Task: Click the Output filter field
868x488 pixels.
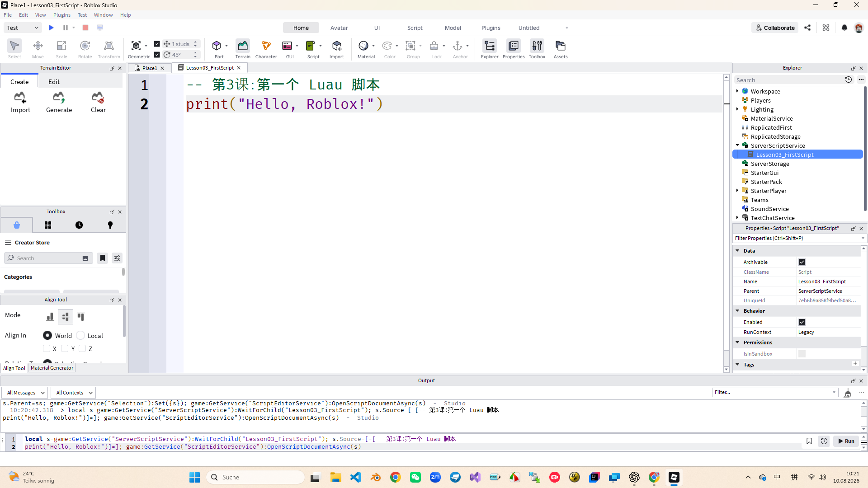Action: pos(775,392)
